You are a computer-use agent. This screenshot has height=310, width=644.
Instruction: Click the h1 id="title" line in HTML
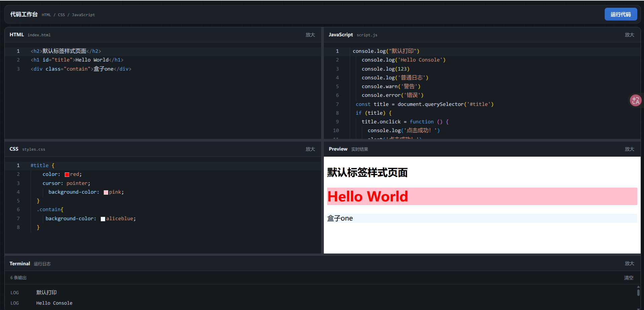click(77, 60)
